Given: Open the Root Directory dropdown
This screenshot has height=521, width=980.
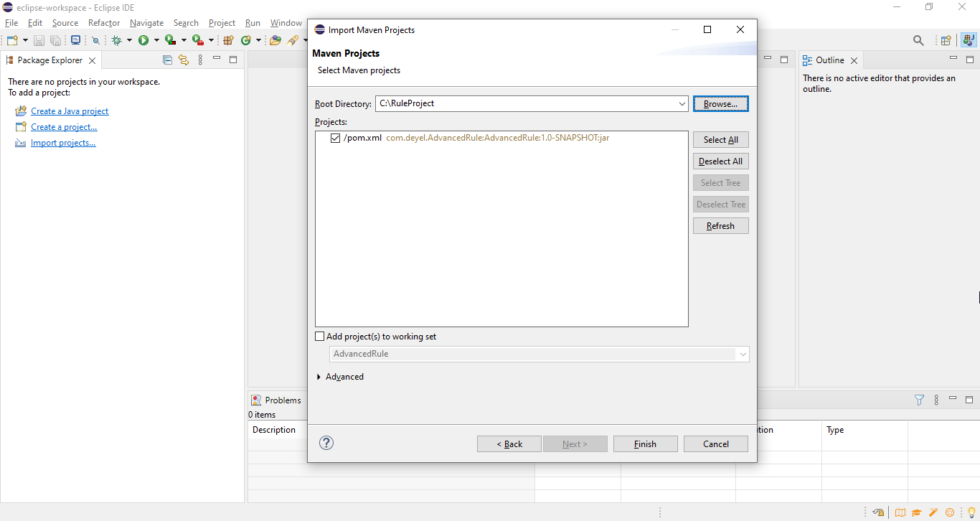Looking at the screenshot, I should click(x=682, y=104).
